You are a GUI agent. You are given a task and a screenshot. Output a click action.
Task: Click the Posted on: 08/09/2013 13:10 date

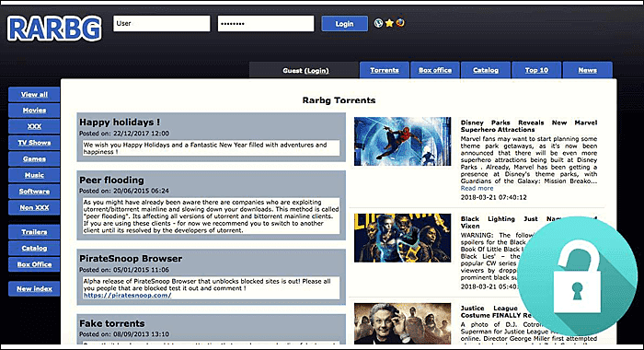124,334
